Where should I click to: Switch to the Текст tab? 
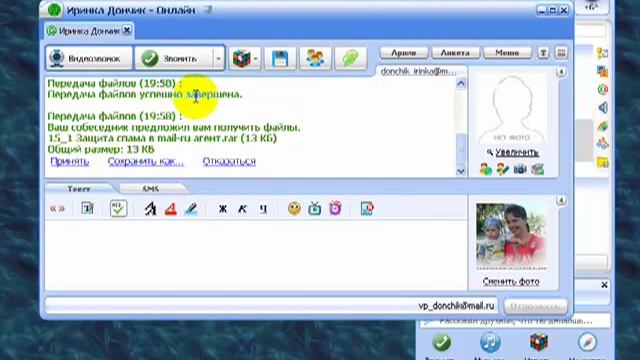79,189
